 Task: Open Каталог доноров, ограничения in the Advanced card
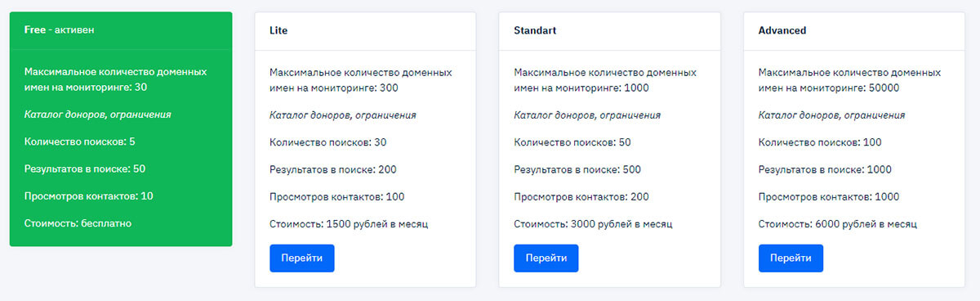coord(831,115)
